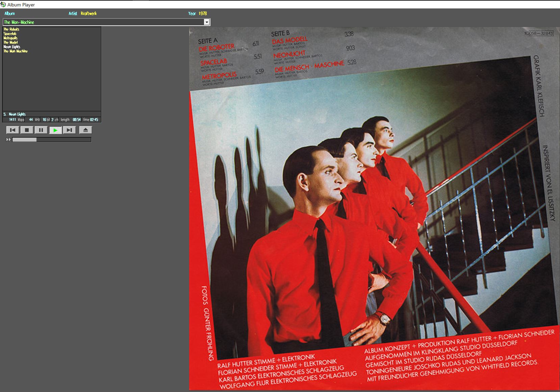Click the Album Player app icon in title bar
The height and width of the screenshot is (392, 560).
coord(3,4)
